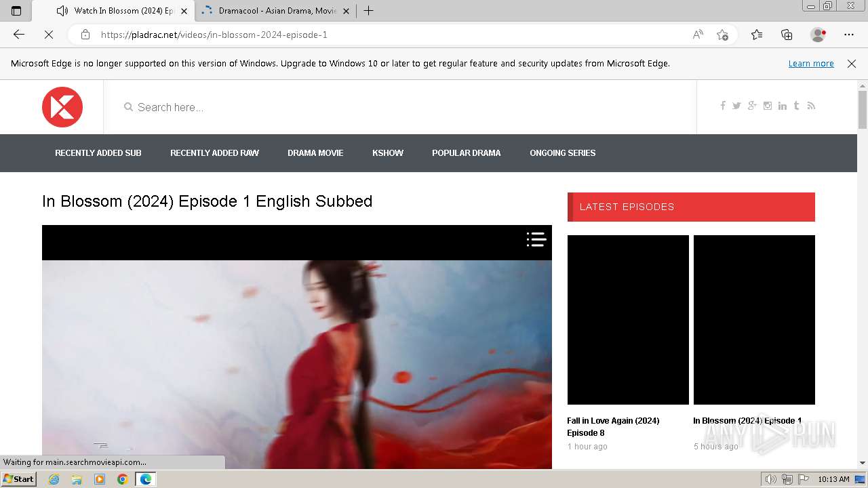Click the page vertical scrollbar thumb
This screenshot has height=488, width=868.
coord(863,109)
